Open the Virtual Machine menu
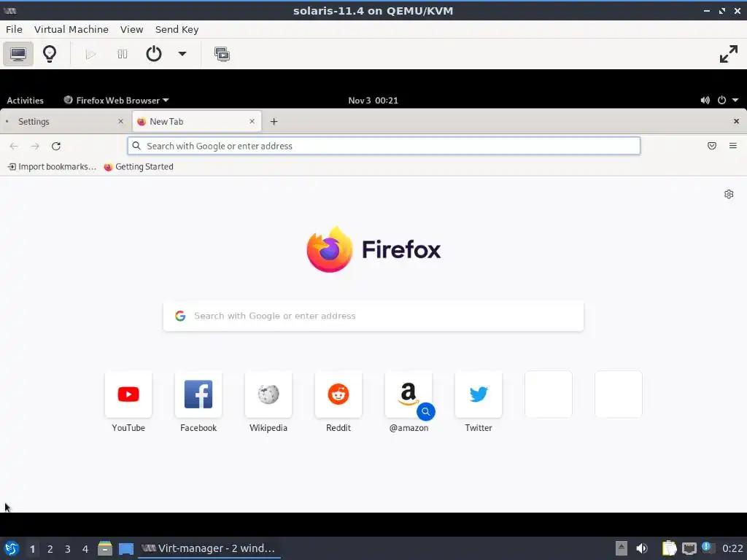Image resolution: width=747 pixels, height=560 pixels. [71, 29]
